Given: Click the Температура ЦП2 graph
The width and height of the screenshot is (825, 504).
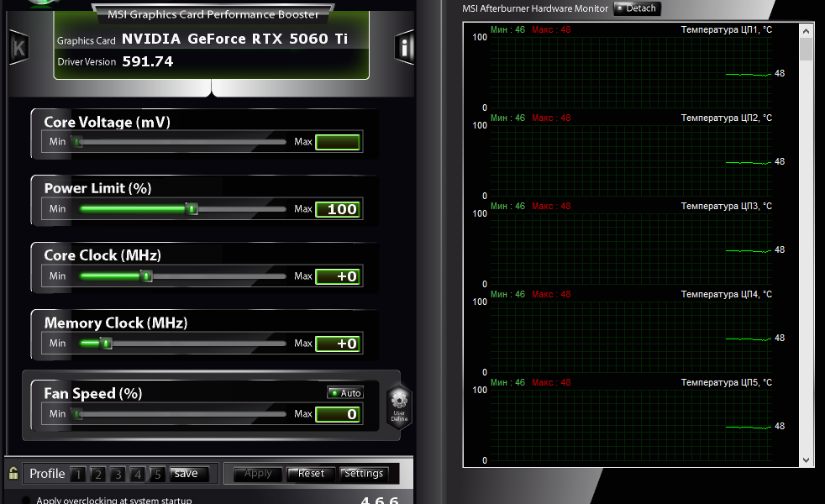Looking at the screenshot, I should 632,161.
